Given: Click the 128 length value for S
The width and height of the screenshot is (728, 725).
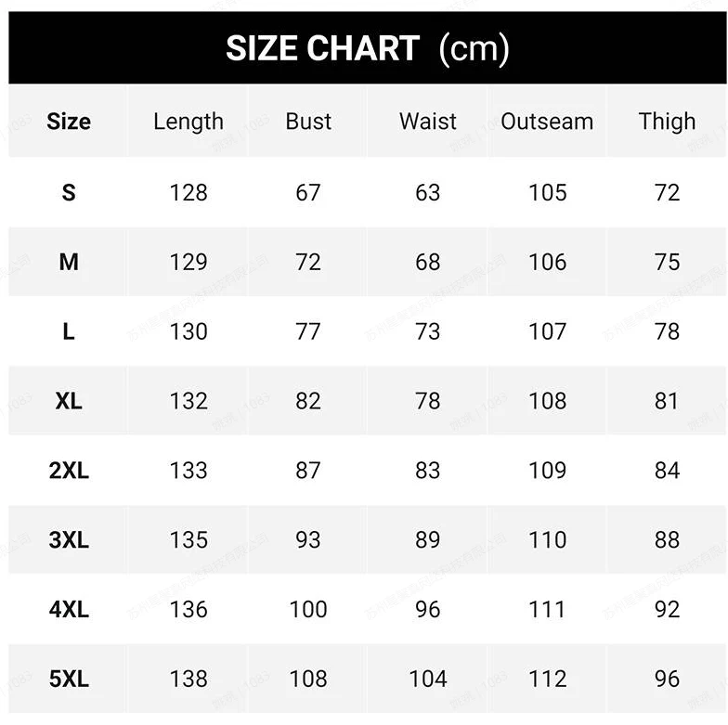Looking at the screenshot, I should coord(188,192).
